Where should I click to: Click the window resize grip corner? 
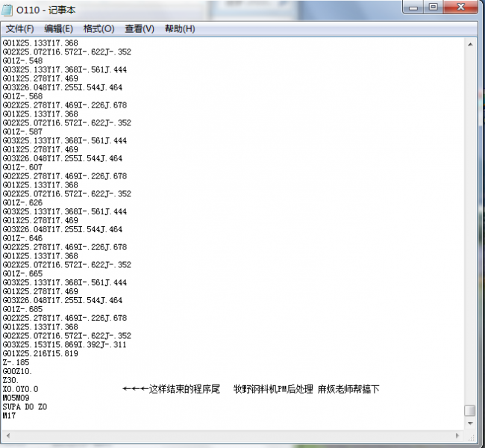coord(471,437)
